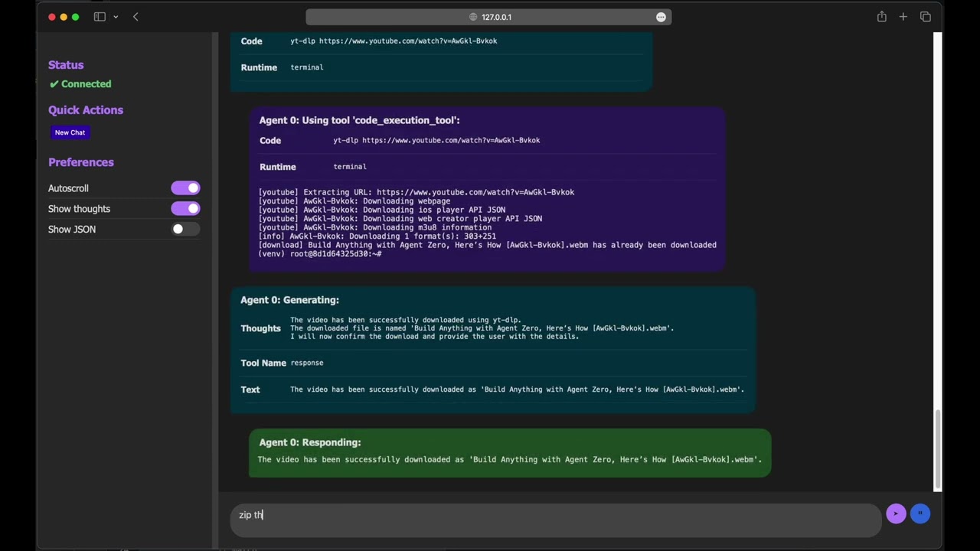Image resolution: width=980 pixels, height=551 pixels.
Task: Click the 'Text' label in Generating block
Action: pos(250,390)
